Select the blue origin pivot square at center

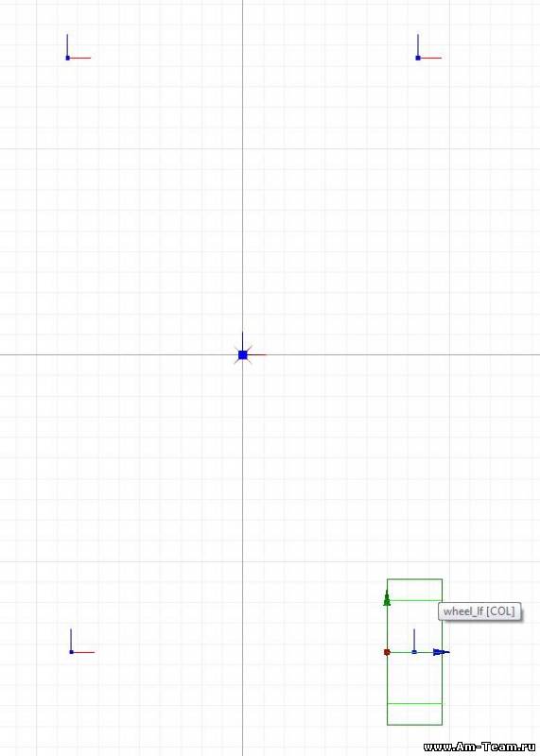243,355
